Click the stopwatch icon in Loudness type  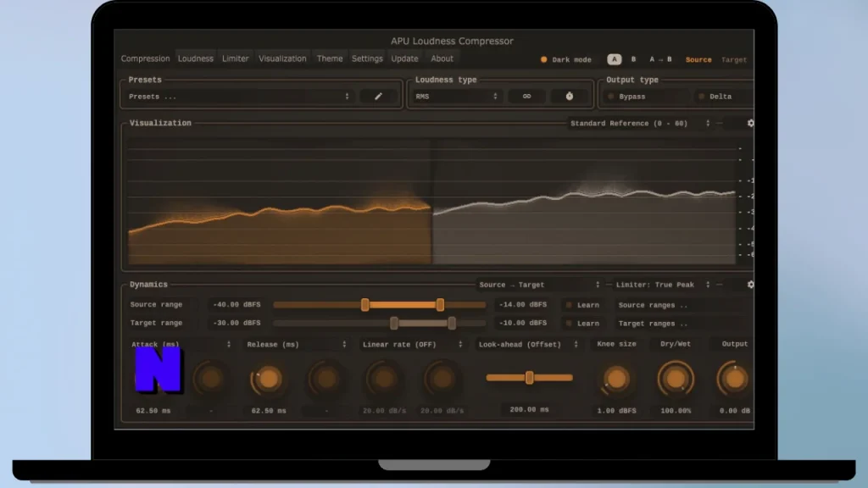click(x=569, y=97)
